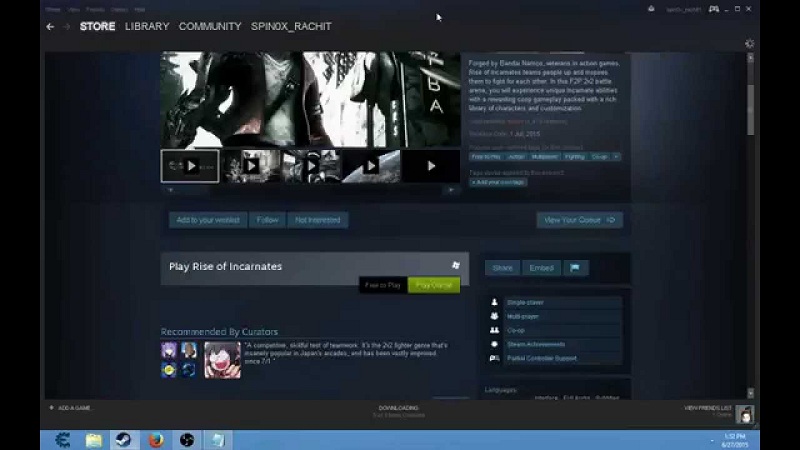The width and height of the screenshot is (800, 450).
Task: Play the first highlighted trailer thumbnail
Action: (190, 166)
